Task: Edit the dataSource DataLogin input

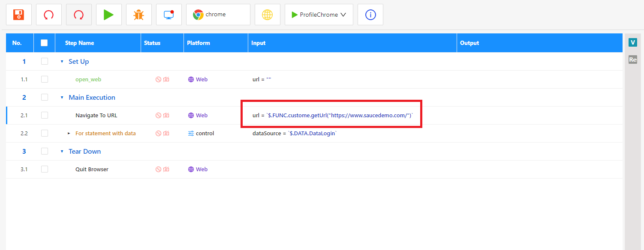Action: click(x=295, y=133)
